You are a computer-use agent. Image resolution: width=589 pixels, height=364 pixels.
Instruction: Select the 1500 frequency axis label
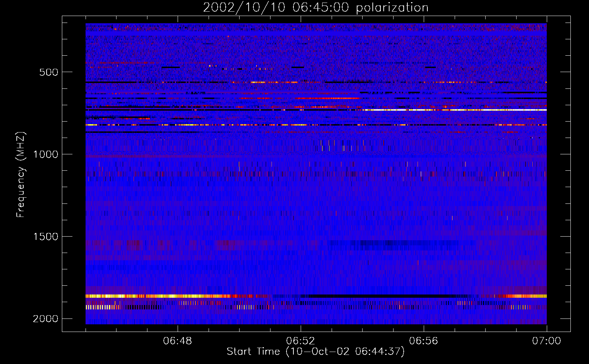[46, 237]
